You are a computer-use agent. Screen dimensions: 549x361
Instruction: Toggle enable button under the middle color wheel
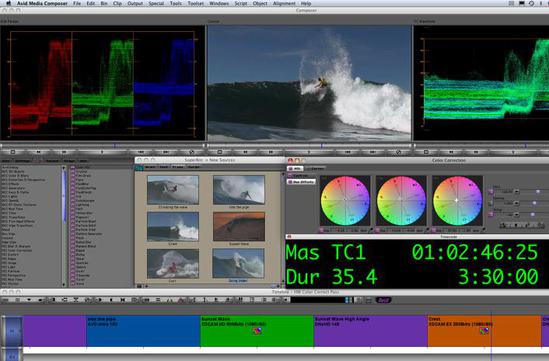(x=378, y=230)
